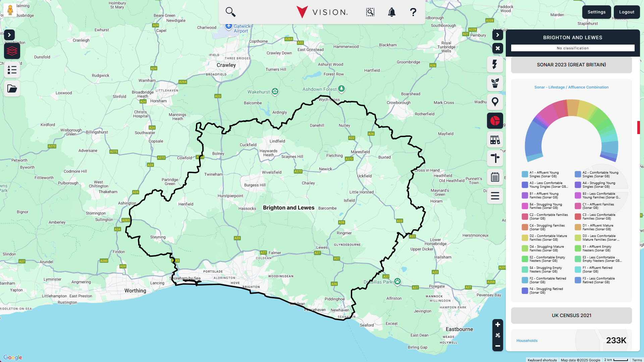Select the plant growth tool icon
The image size is (644, 362).
point(495,83)
